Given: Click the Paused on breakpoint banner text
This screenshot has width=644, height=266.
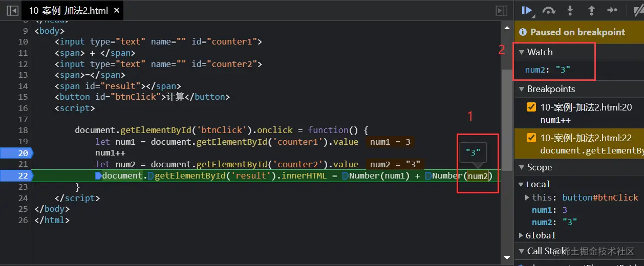Looking at the screenshot, I should [x=577, y=32].
